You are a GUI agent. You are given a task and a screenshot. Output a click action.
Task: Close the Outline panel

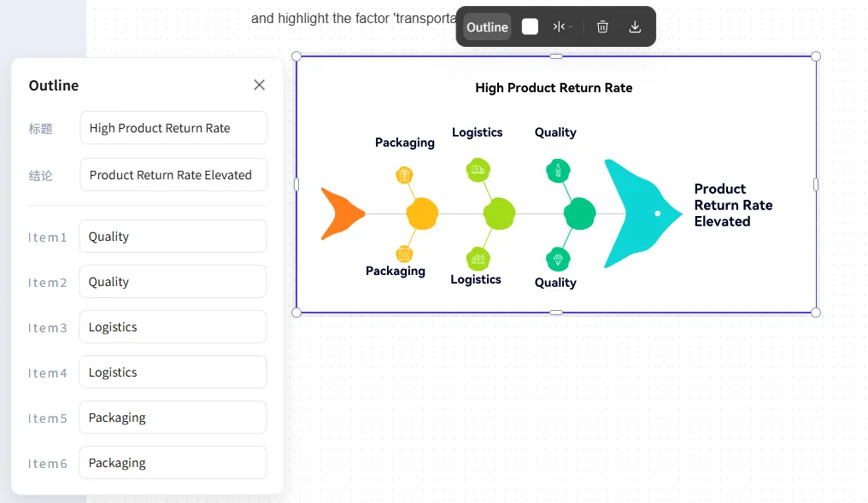click(x=259, y=85)
